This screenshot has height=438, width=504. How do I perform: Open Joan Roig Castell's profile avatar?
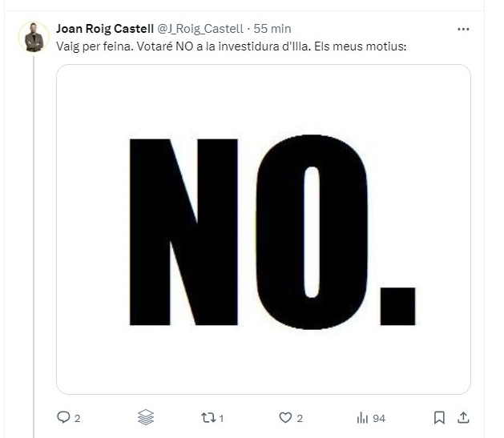pos(34,37)
